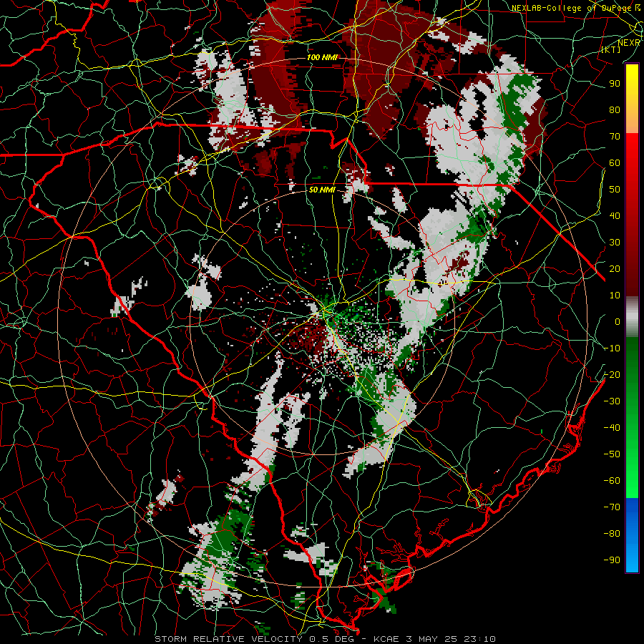The image size is (644, 644).
Task: Click the -70 value on velocity scale
Action: (x=612, y=507)
